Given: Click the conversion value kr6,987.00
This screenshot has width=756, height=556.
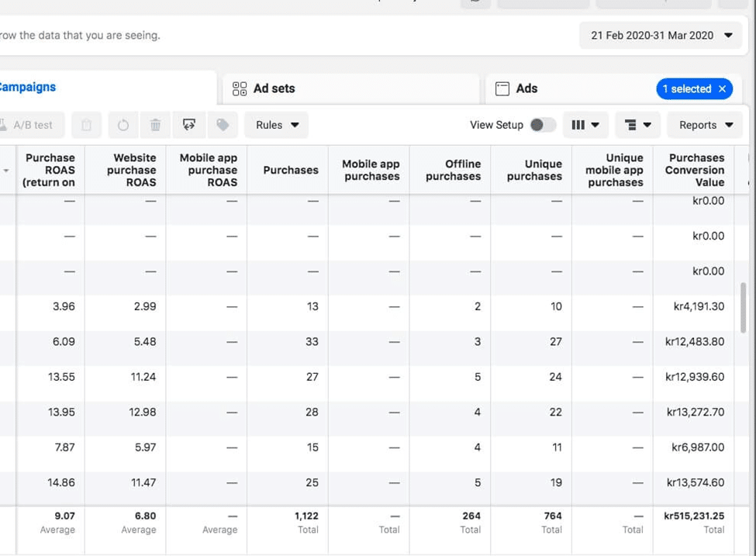Looking at the screenshot, I should [x=698, y=447].
